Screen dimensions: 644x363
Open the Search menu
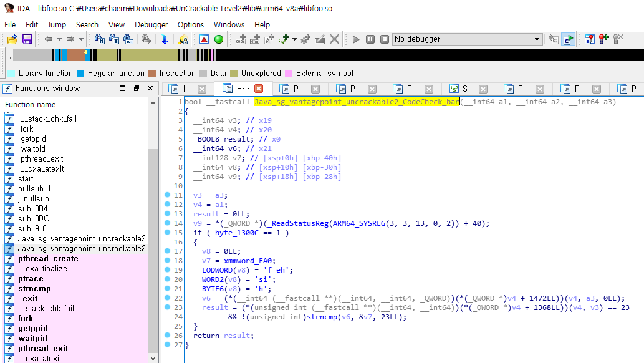pyautogui.click(x=87, y=25)
